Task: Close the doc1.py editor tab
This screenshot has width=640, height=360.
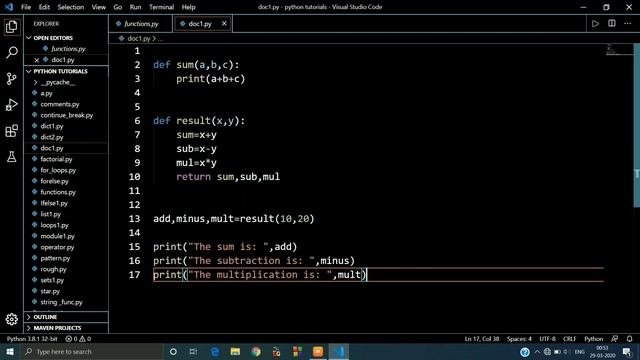Action: click(224, 24)
